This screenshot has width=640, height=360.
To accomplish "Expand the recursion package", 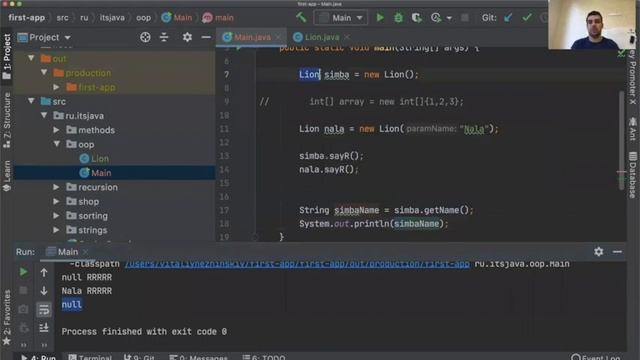I will (x=56, y=187).
